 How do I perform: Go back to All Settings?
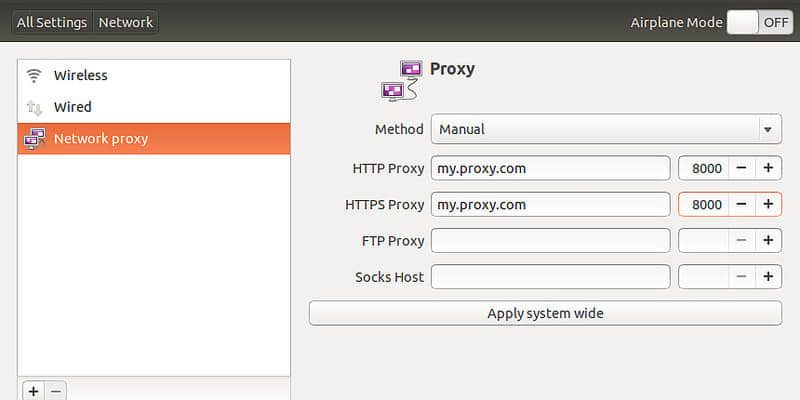click(52, 22)
